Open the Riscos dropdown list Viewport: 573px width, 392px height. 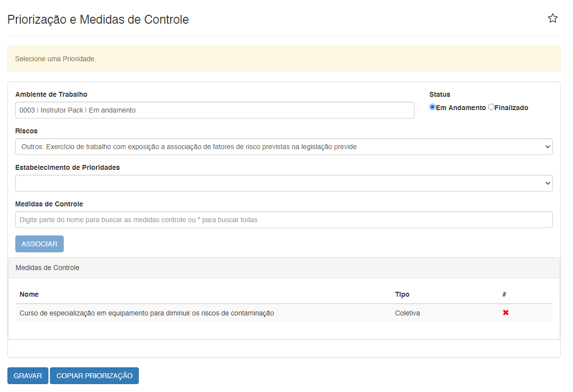pos(284,147)
